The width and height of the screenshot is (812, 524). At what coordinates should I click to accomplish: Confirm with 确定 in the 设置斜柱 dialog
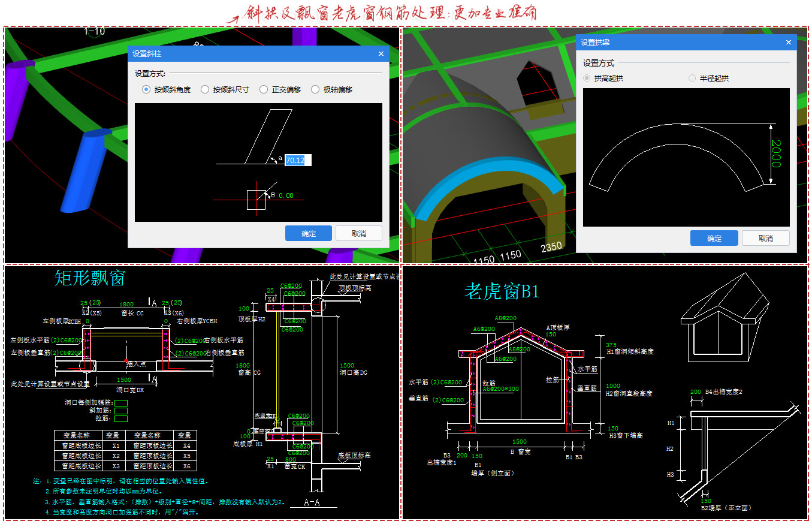(308, 233)
